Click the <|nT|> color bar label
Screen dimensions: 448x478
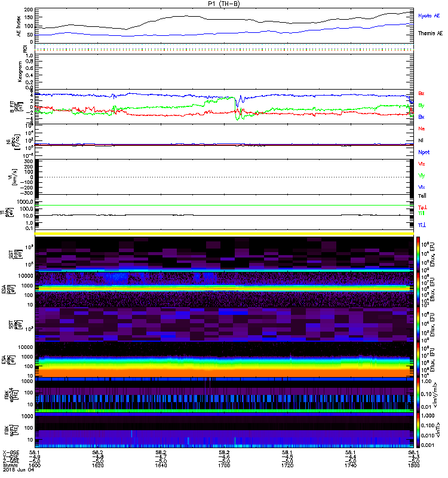438,430
